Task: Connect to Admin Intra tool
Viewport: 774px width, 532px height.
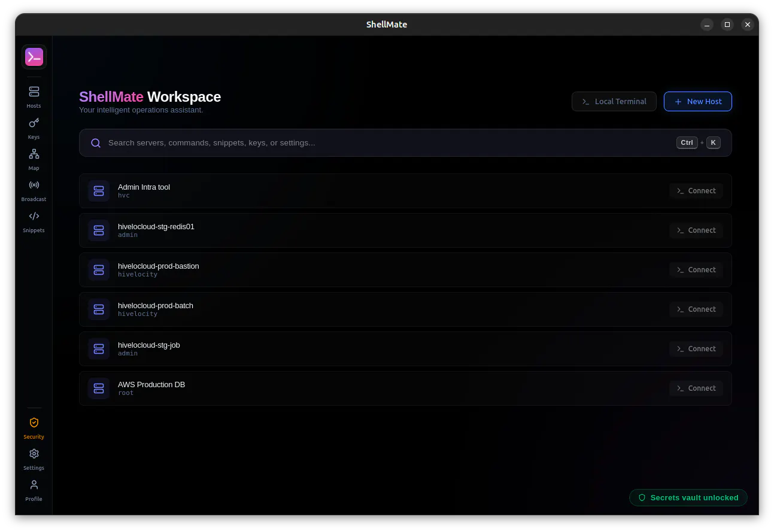Action: 696,191
